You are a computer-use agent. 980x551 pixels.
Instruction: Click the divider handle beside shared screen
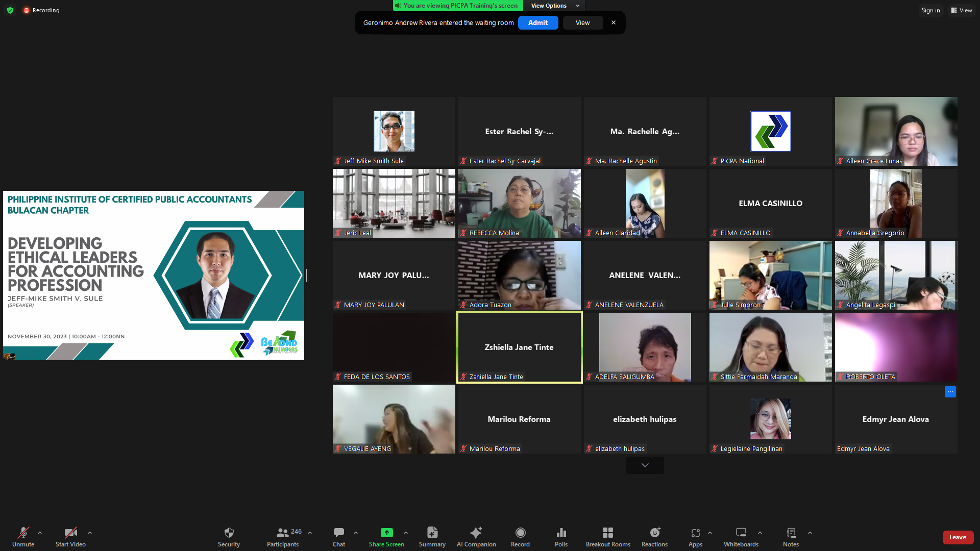point(307,275)
